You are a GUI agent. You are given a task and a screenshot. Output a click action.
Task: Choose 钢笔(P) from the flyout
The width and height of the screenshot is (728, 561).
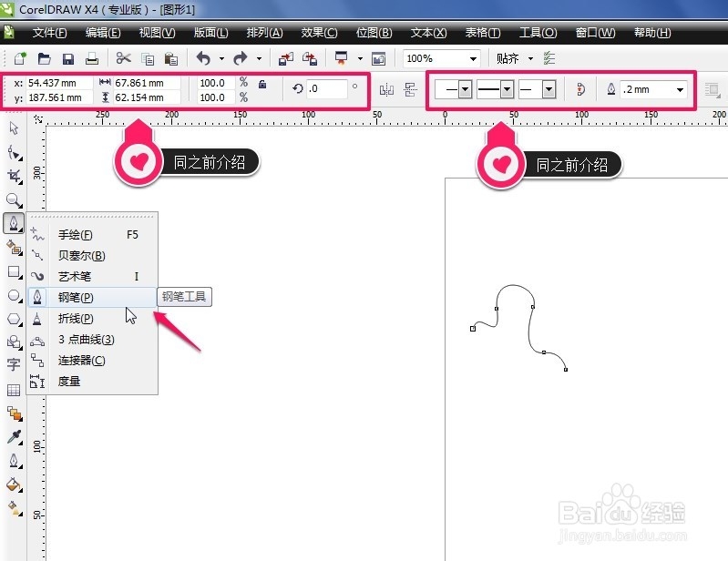[92, 297]
